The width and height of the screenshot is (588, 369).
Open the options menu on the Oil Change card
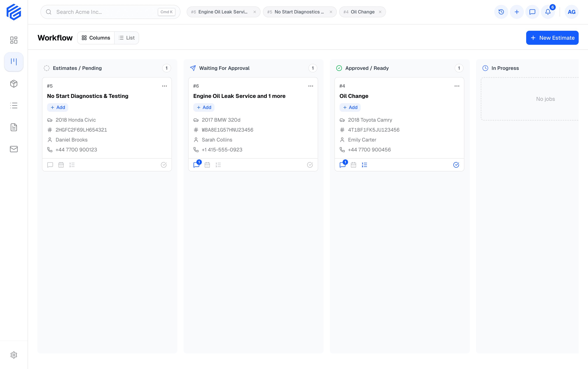457,86
